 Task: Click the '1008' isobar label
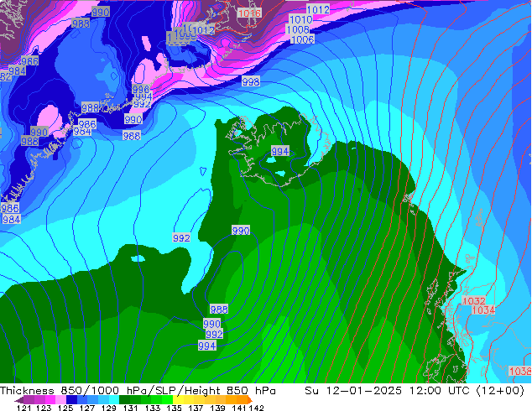pos(298,29)
